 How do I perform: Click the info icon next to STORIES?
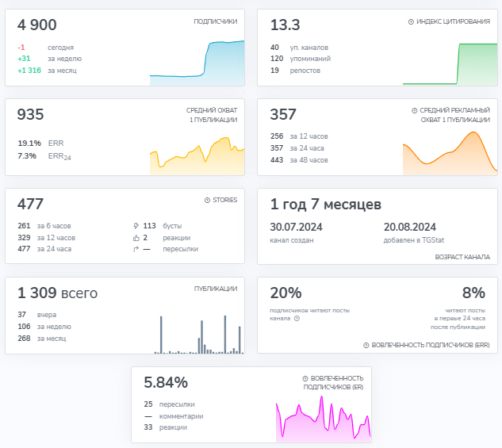207,200
